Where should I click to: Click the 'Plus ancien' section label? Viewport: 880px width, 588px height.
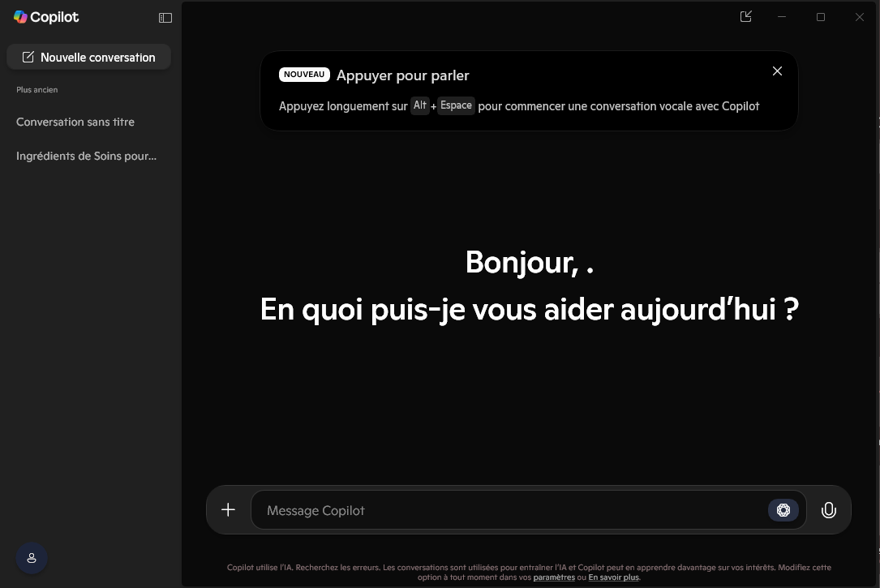point(37,90)
